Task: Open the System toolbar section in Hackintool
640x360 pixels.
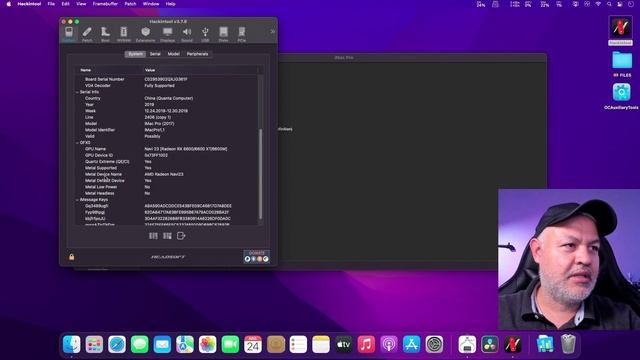Action: 69,34
